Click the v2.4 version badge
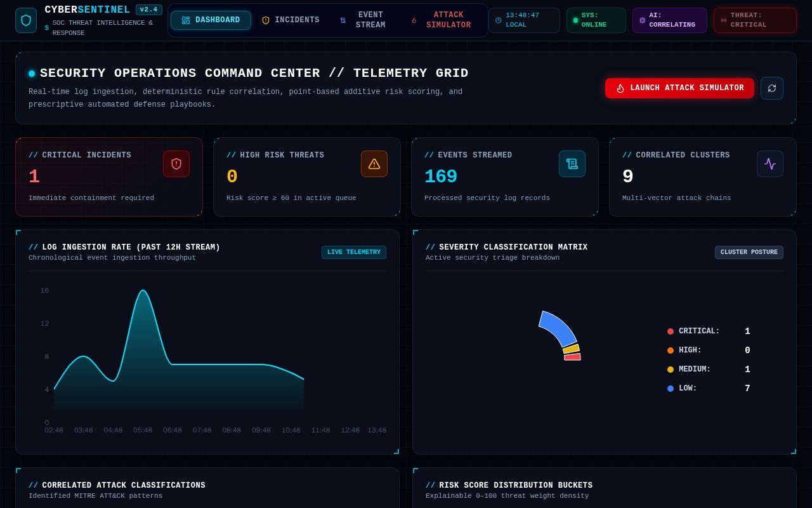 (x=149, y=10)
